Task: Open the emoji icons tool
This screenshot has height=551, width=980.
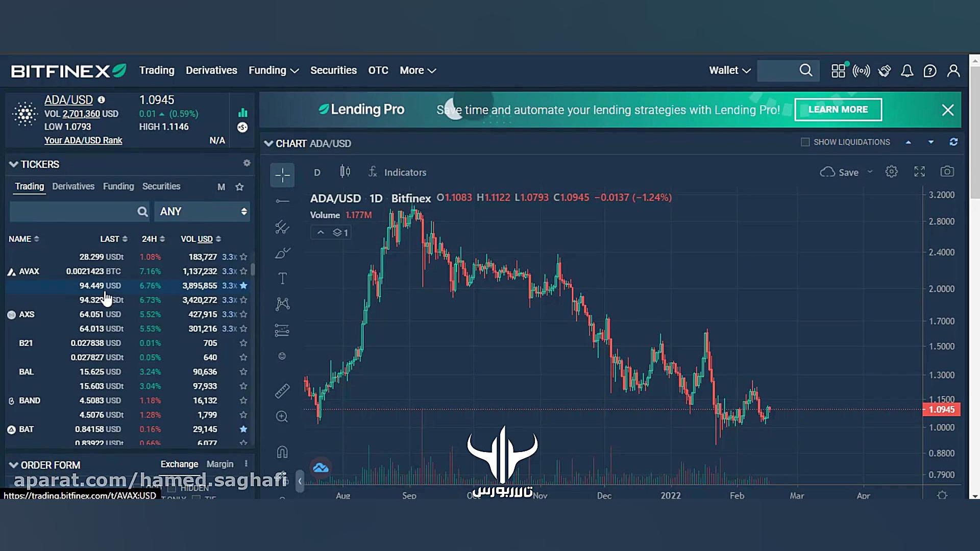Action: click(x=282, y=356)
